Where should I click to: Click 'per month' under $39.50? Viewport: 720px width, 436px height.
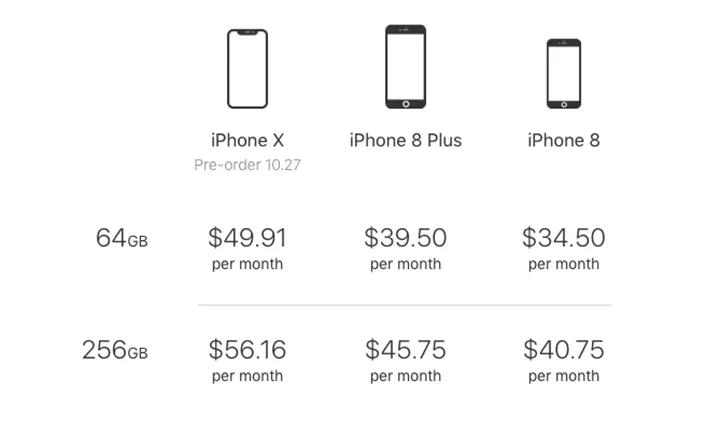tap(405, 265)
